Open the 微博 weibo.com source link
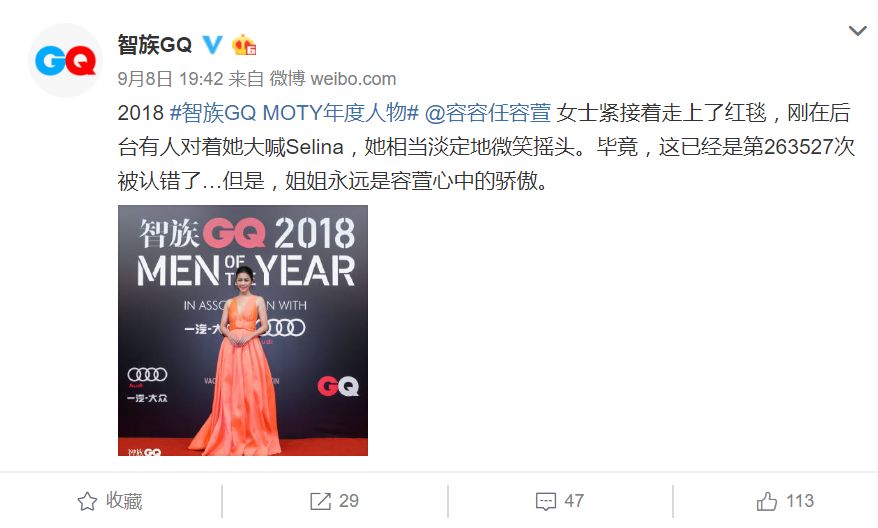The image size is (878, 528). [333, 78]
